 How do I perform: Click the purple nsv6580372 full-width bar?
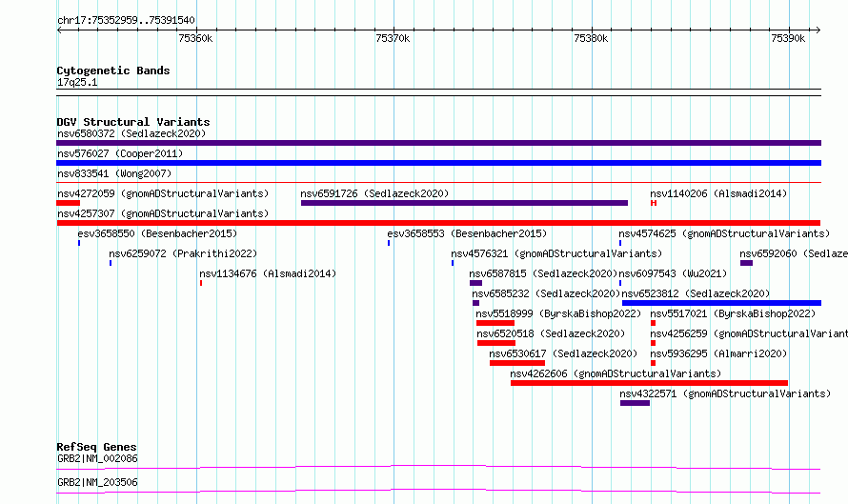[438, 143]
